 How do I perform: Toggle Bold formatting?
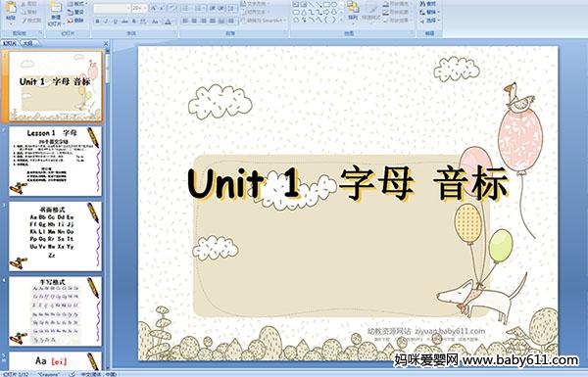pos(97,22)
